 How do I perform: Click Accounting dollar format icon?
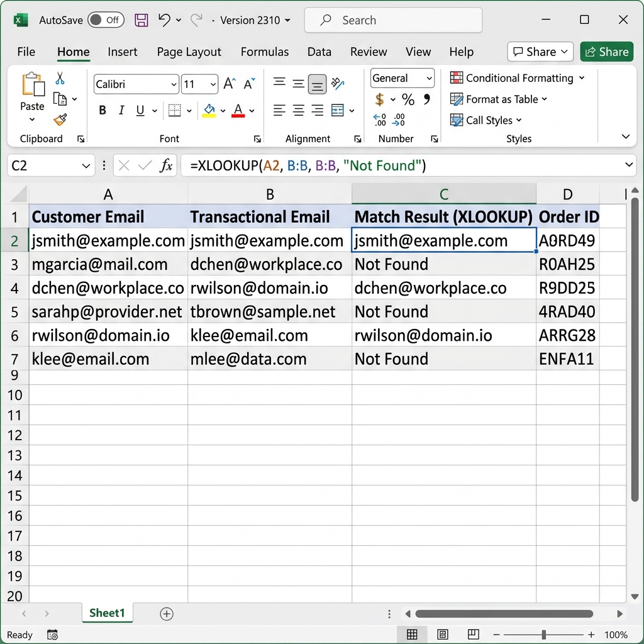[x=379, y=99]
